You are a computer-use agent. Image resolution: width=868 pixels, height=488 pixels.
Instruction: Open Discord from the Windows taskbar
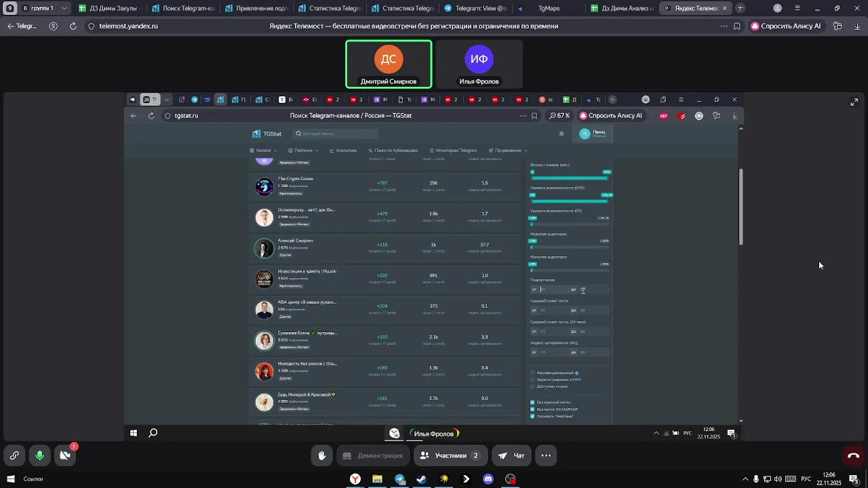[x=488, y=479]
